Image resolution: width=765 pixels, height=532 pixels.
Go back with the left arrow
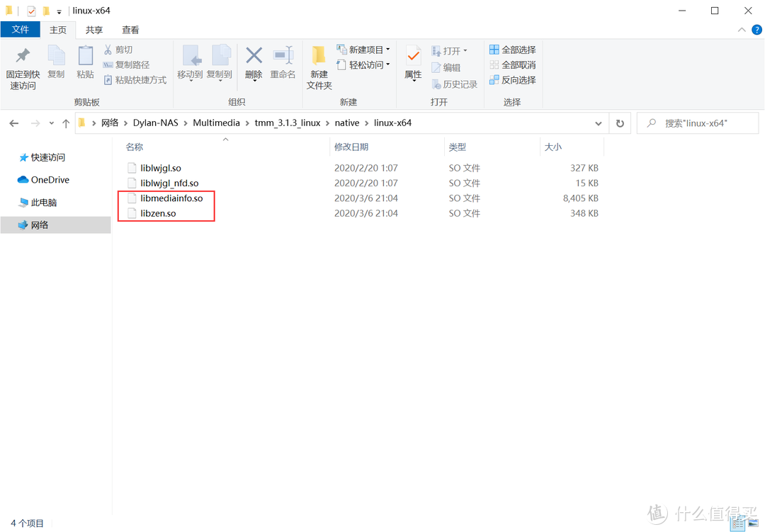pos(14,123)
